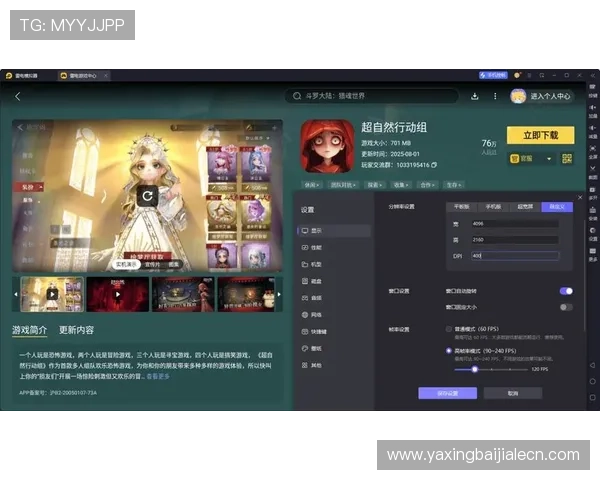This screenshot has height=480, width=600.
Task: Switch to the 雷电模拟器 window tab
Action: [23, 75]
